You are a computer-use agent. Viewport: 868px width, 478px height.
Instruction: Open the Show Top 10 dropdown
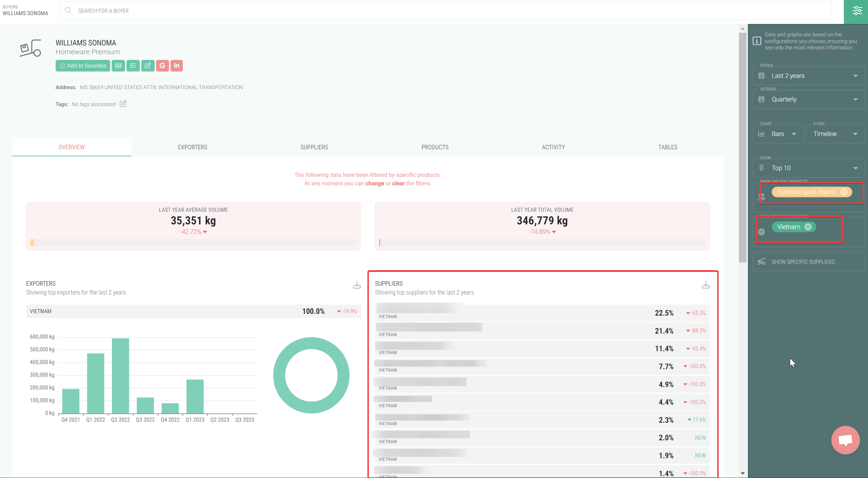point(809,168)
